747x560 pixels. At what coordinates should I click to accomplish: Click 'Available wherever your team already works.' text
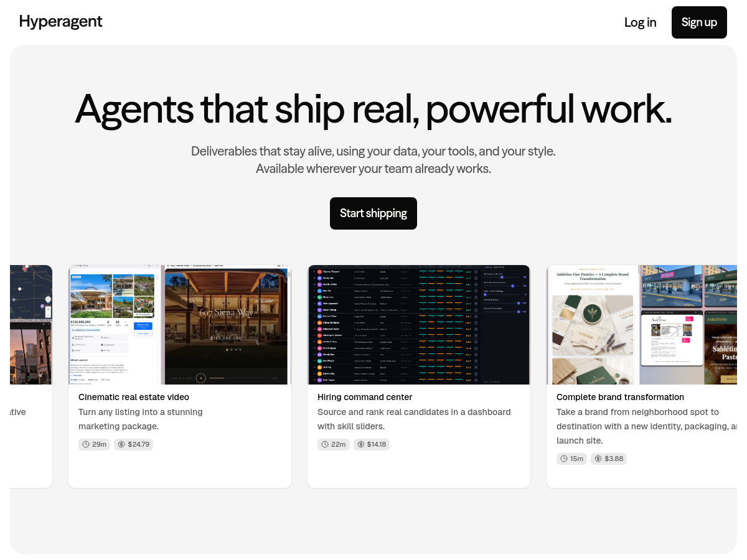coord(374,169)
